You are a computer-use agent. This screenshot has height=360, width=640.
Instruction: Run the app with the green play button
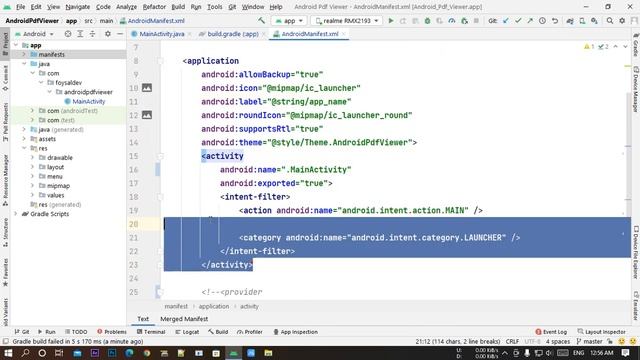tap(391, 21)
